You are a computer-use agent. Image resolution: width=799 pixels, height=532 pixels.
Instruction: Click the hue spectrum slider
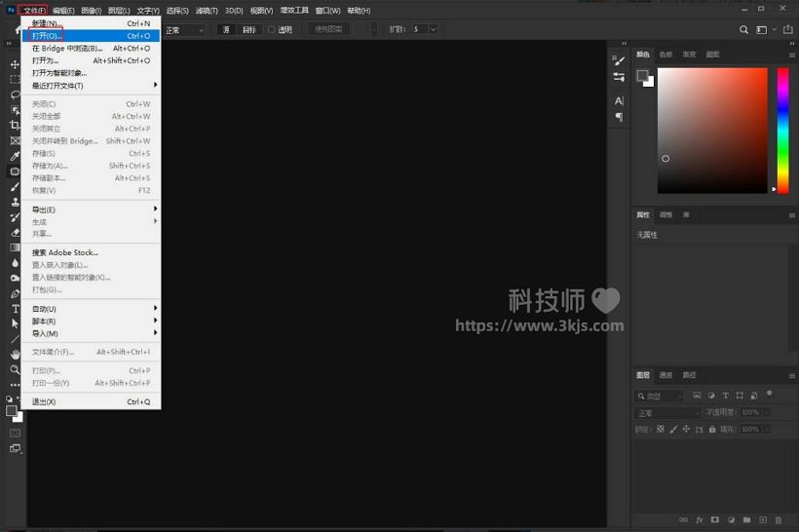click(x=782, y=131)
